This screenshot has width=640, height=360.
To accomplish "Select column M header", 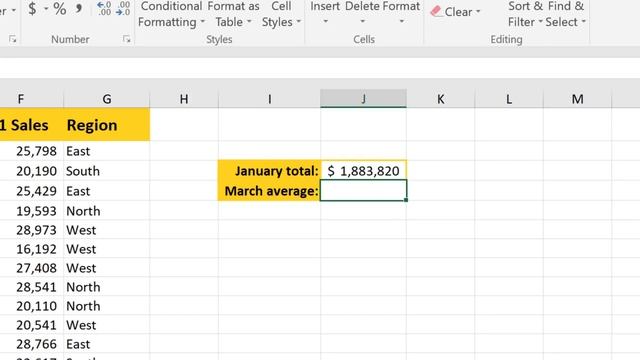I will 577,99.
